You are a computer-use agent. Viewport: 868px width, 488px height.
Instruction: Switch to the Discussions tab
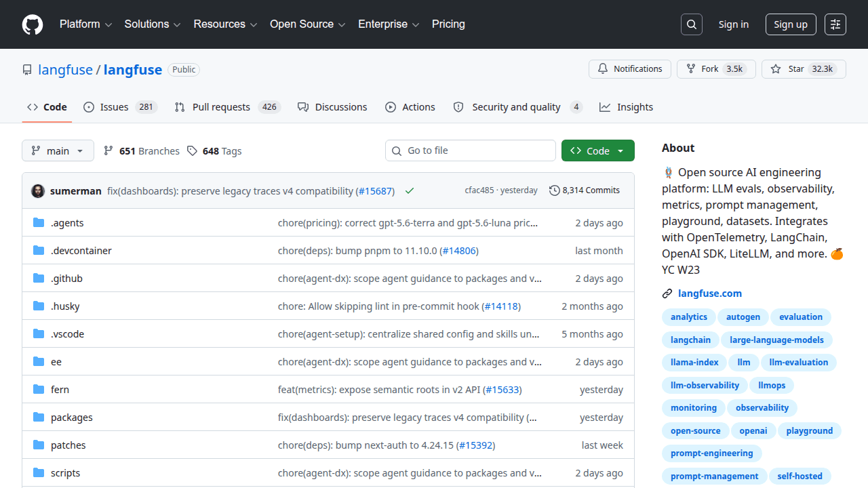[332, 107]
